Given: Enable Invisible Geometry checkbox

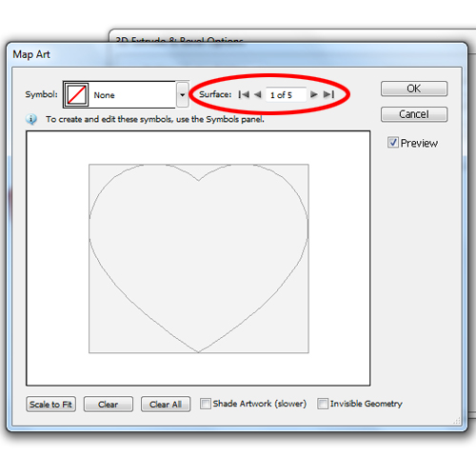Looking at the screenshot, I should (x=323, y=404).
